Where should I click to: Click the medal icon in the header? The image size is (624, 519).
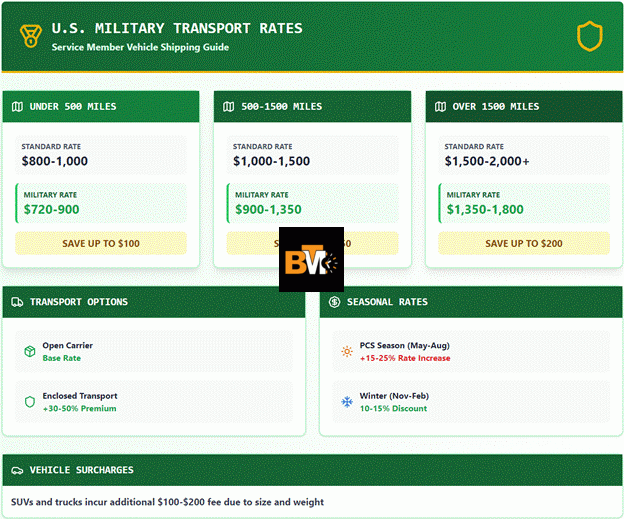click(x=31, y=37)
